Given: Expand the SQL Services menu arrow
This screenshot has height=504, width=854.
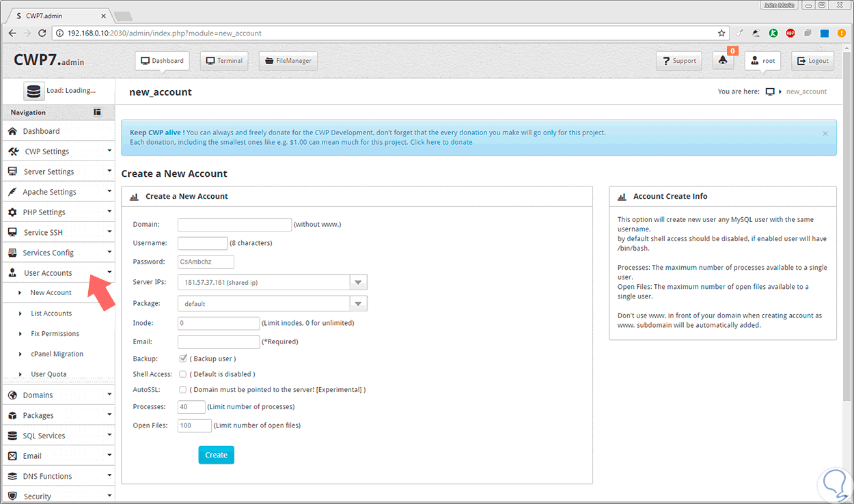Looking at the screenshot, I should point(109,435).
